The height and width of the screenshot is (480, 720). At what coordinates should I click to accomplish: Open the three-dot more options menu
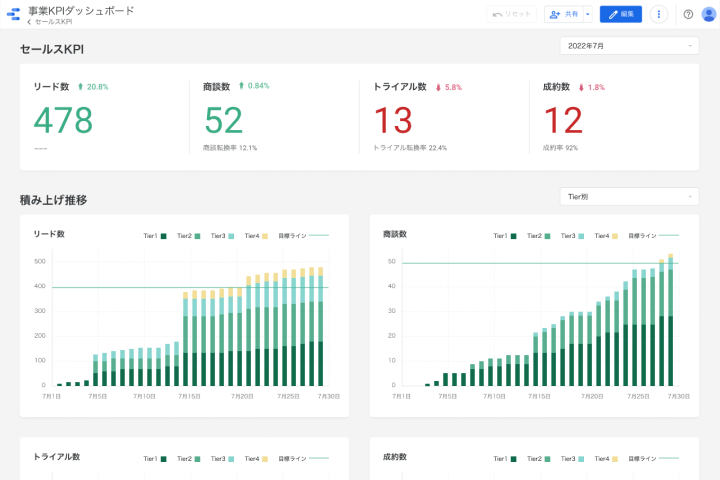pyautogui.click(x=658, y=14)
